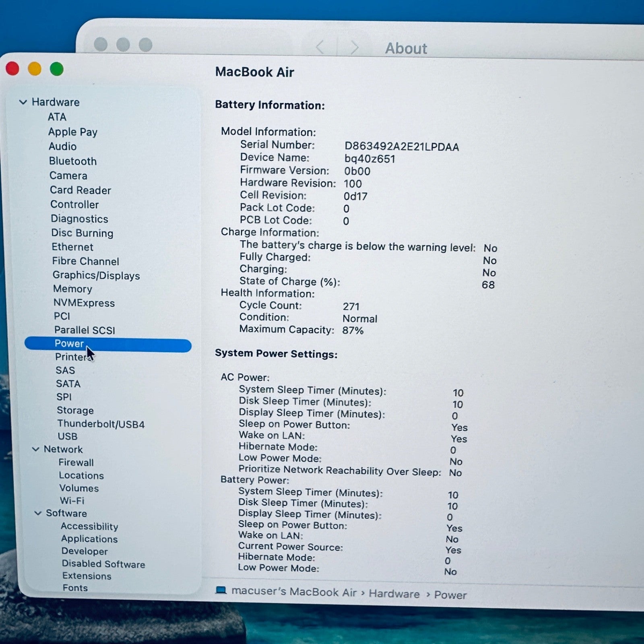Select the highlighted Power entry

(108, 344)
